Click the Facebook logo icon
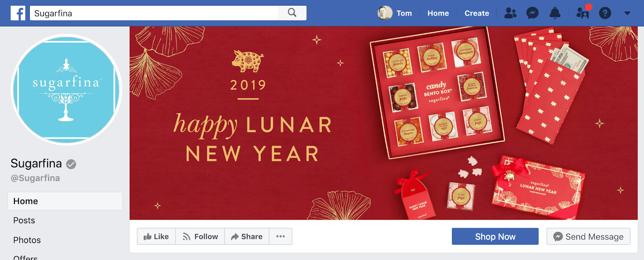Viewport: 644px width, 260px height. click(x=18, y=13)
